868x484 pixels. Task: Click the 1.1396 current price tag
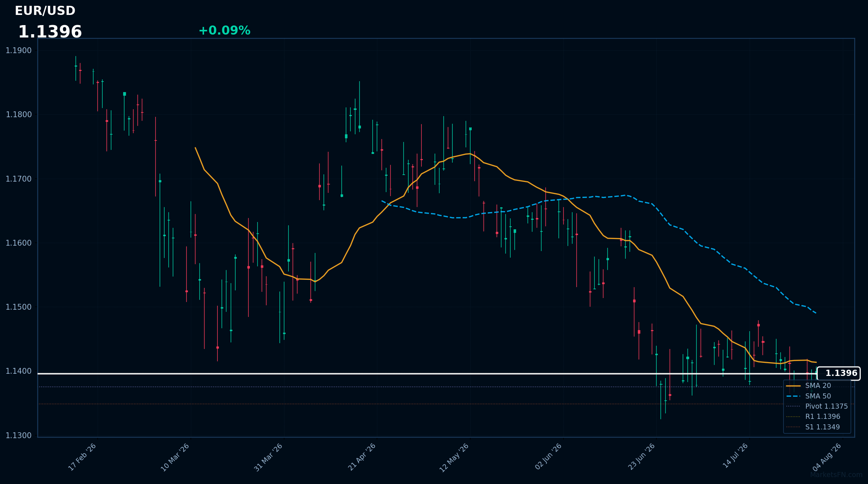tap(838, 373)
